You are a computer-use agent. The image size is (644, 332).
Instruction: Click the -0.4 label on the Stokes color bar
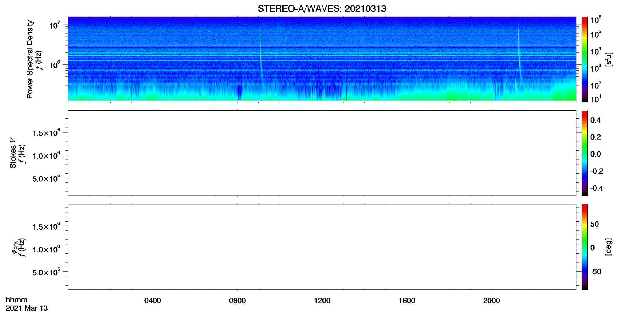pyautogui.click(x=597, y=188)
